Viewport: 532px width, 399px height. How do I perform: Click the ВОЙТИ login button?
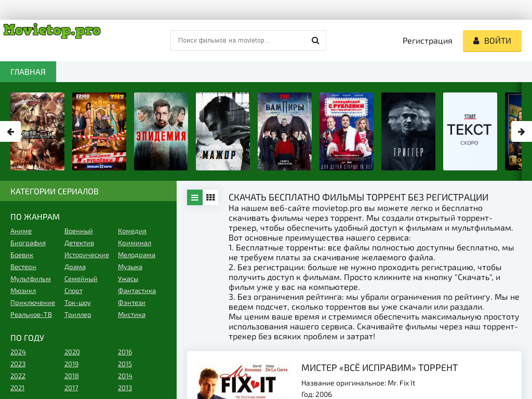tap(492, 41)
